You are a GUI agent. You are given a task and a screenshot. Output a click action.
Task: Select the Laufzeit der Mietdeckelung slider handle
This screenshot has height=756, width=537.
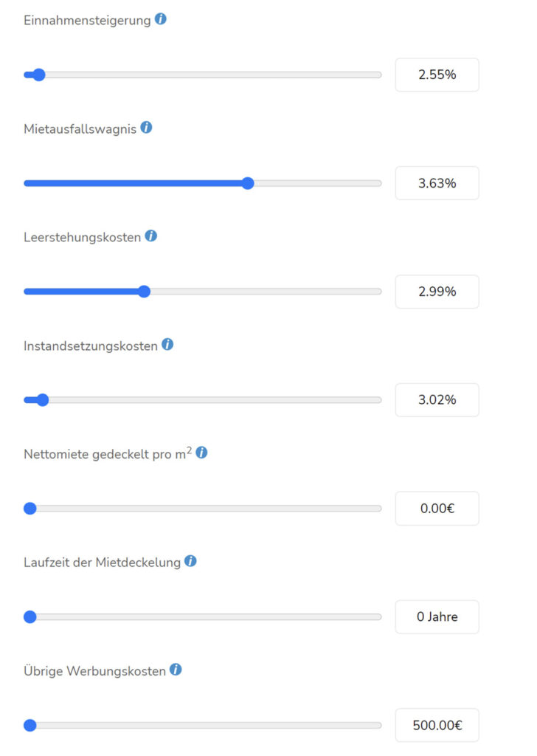[30, 616]
